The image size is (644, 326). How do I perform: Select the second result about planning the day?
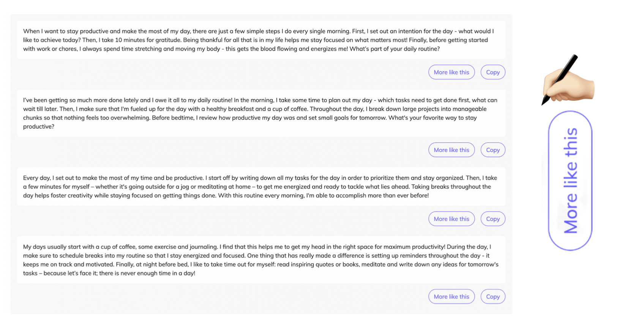pos(261,113)
